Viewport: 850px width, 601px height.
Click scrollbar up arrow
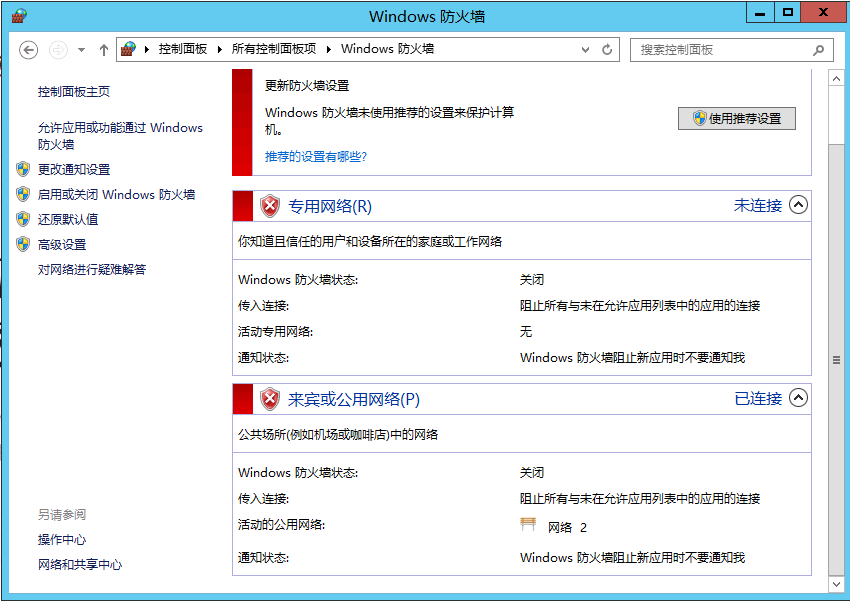(836, 79)
